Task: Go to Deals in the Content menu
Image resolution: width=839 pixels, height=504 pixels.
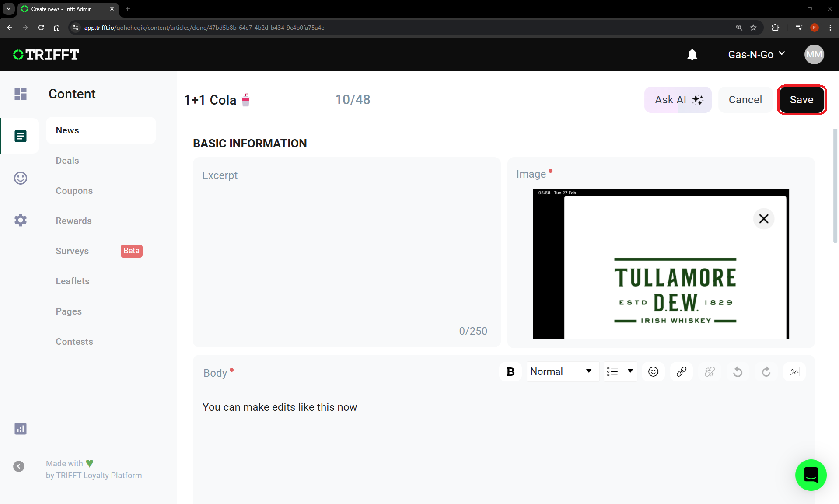Action: pyautogui.click(x=67, y=161)
